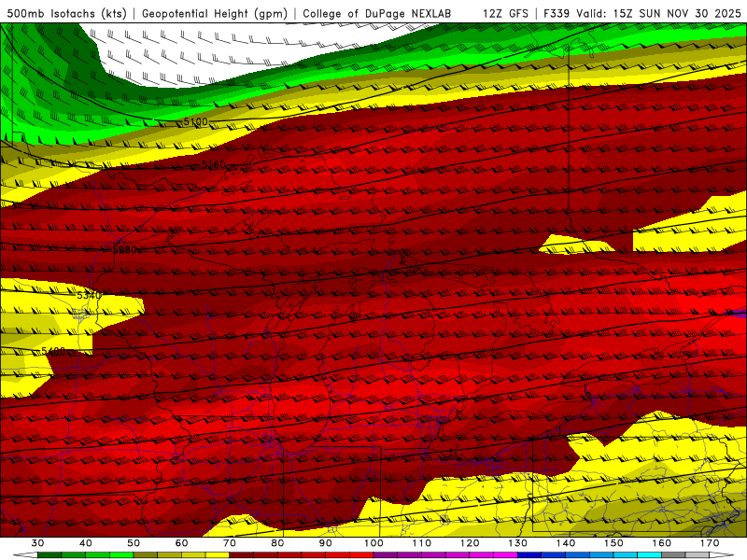Pick the cyan legend swatch below 160

pos(649,555)
